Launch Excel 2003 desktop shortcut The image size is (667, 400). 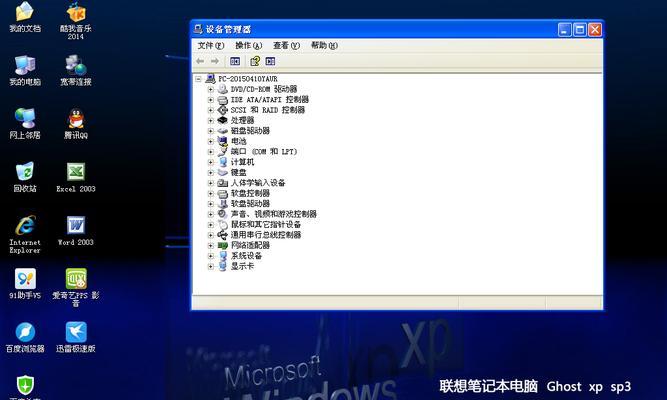[x=76, y=177]
